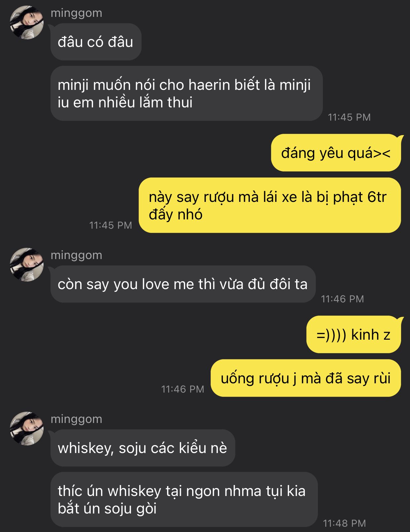Tap the 'này say rượu mà lái xe' message
Screen dimensions: 410x532
(270, 205)
